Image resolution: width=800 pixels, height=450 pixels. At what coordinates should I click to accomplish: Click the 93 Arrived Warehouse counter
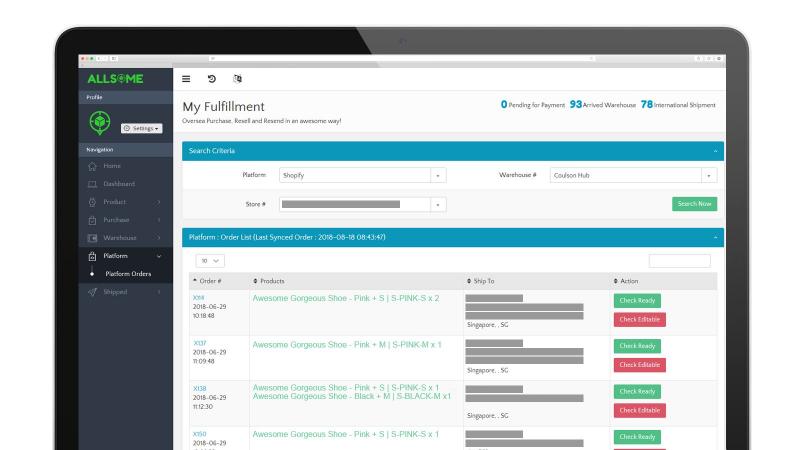(603, 105)
